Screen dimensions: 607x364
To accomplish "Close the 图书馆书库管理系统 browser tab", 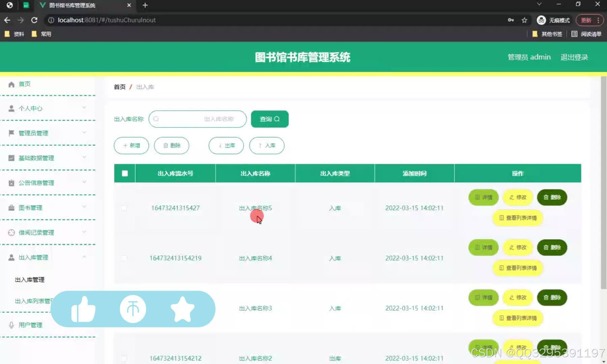I will click(129, 5).
